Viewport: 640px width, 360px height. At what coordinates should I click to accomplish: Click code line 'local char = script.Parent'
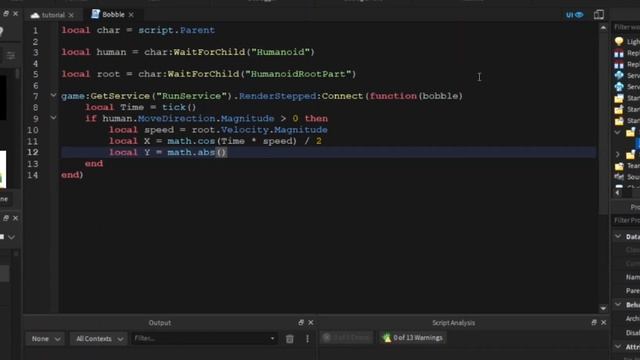[138, 30]
